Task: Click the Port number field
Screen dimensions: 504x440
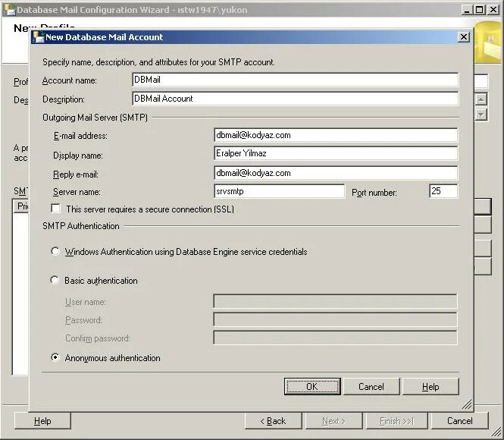Action: coord(443,191)
